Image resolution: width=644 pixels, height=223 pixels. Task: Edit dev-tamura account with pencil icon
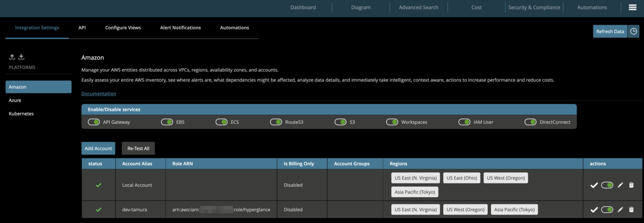(620, 210)
